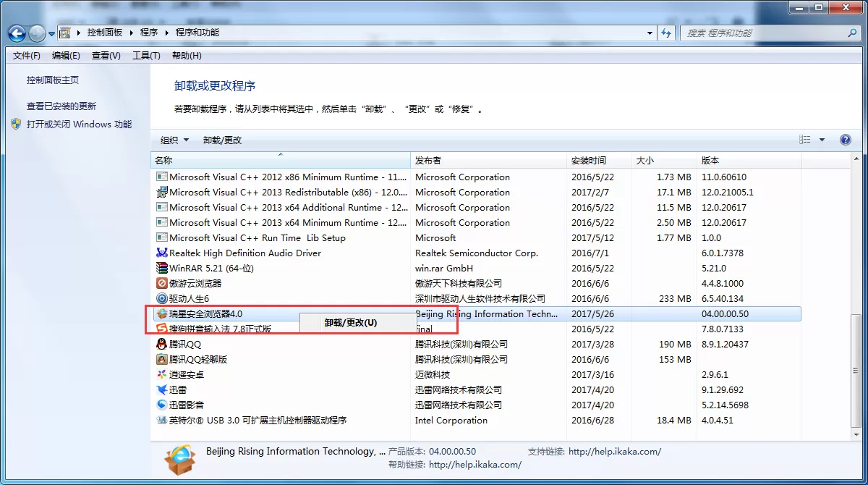Click the Intel Corporation publisher cell

(451, 421)
